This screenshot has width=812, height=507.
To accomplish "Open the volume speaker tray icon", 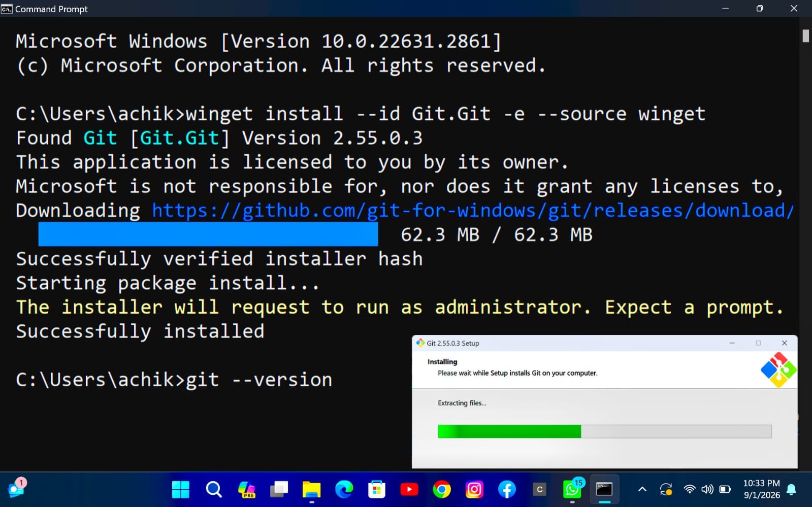I will tap(707, 490).
